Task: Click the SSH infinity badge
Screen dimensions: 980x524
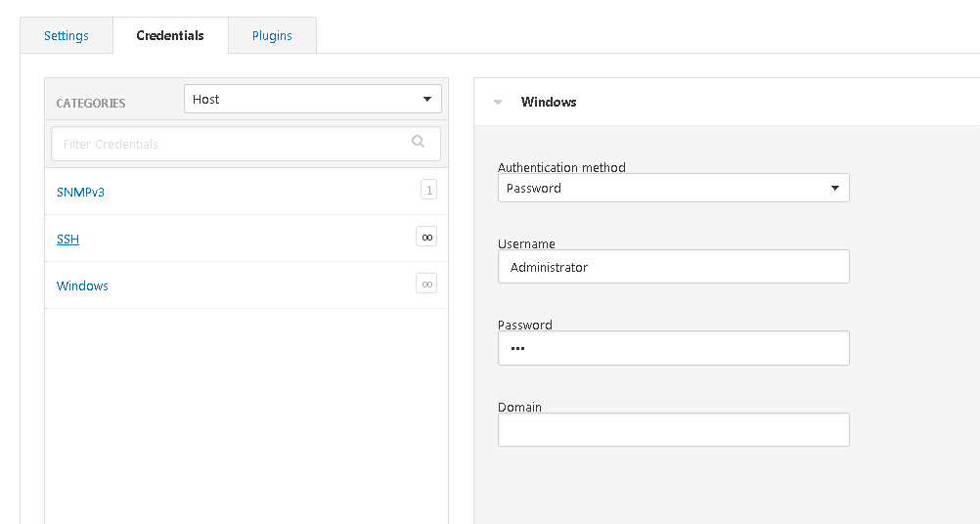Action: (x=426, y=237)
